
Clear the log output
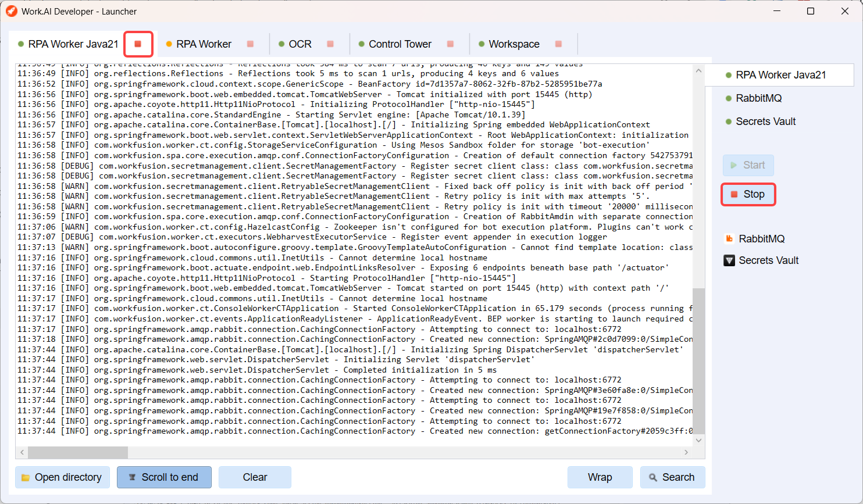255,477
